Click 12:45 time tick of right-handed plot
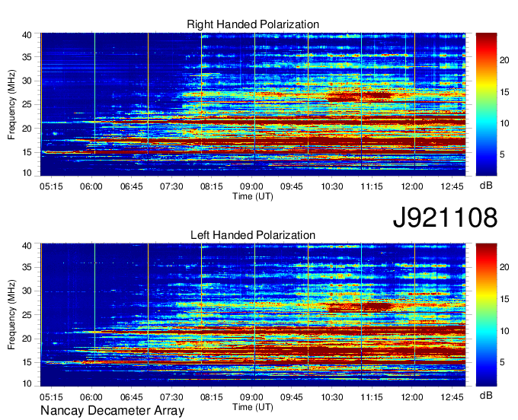This screenshot has width=518, height=420. 452,186
